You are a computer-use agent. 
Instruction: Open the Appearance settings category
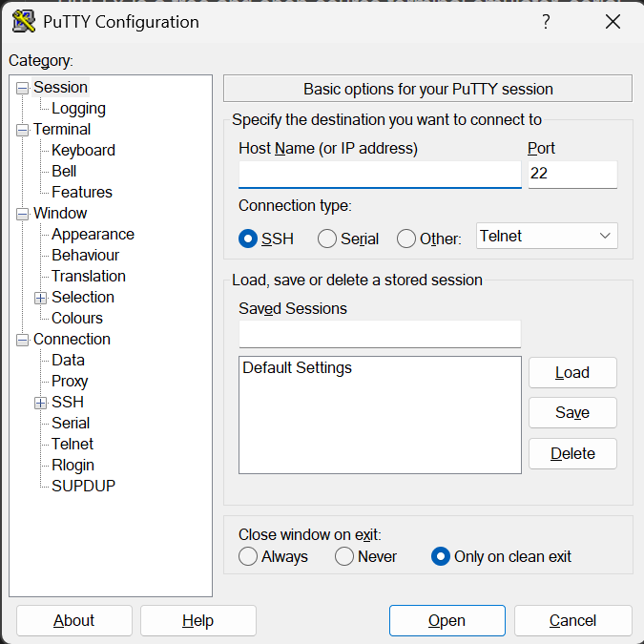point(93,234)
